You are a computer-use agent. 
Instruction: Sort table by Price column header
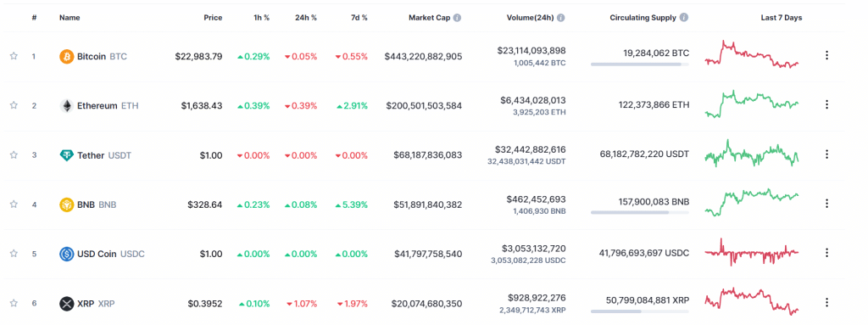[x=213, y=18]
